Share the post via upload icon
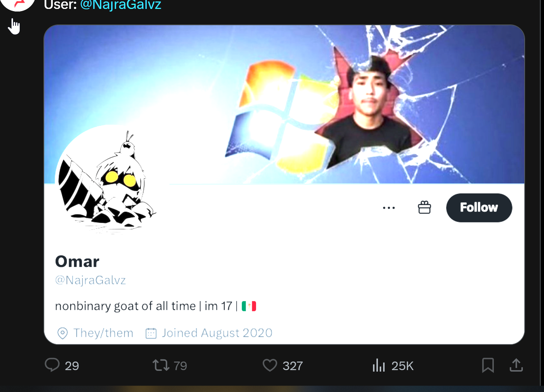 (516, 365)
